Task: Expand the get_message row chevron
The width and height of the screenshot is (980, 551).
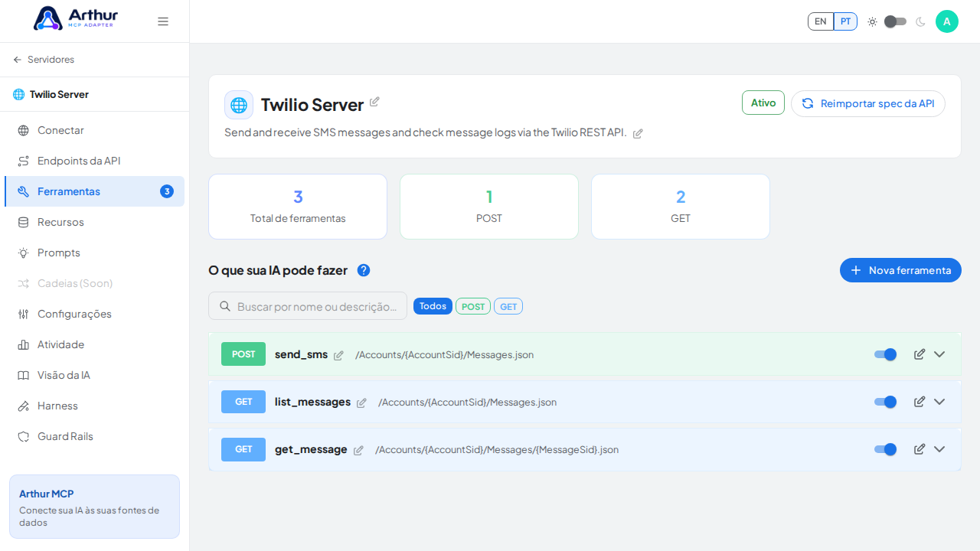Action: coord(939,449)
